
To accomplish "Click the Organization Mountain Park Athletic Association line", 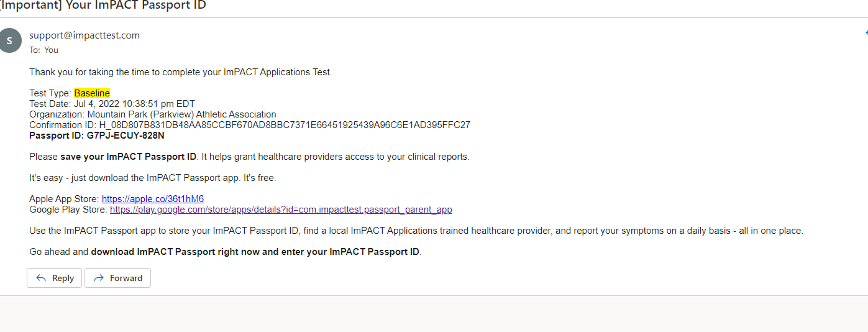I will point(153,114).
